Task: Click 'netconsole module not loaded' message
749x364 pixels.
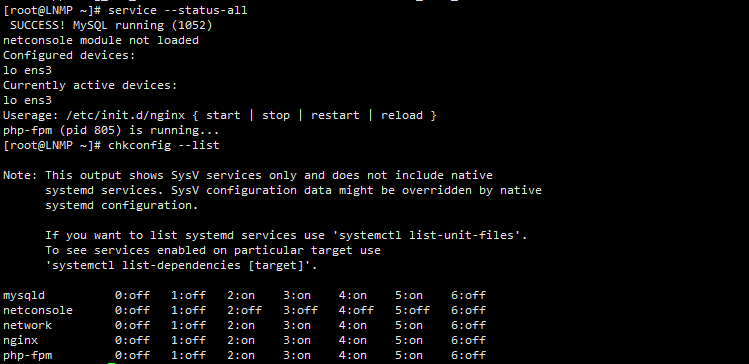Action: tap(101, 40)
